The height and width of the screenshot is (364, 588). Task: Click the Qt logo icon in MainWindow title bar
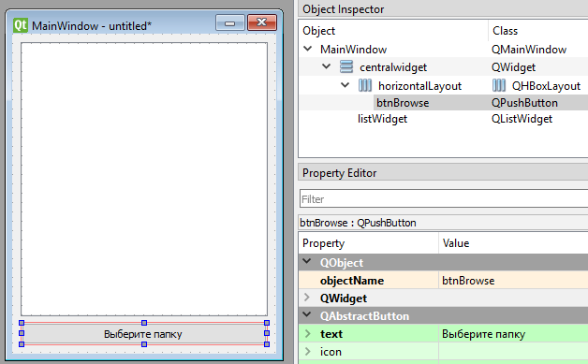pos(21,25)
